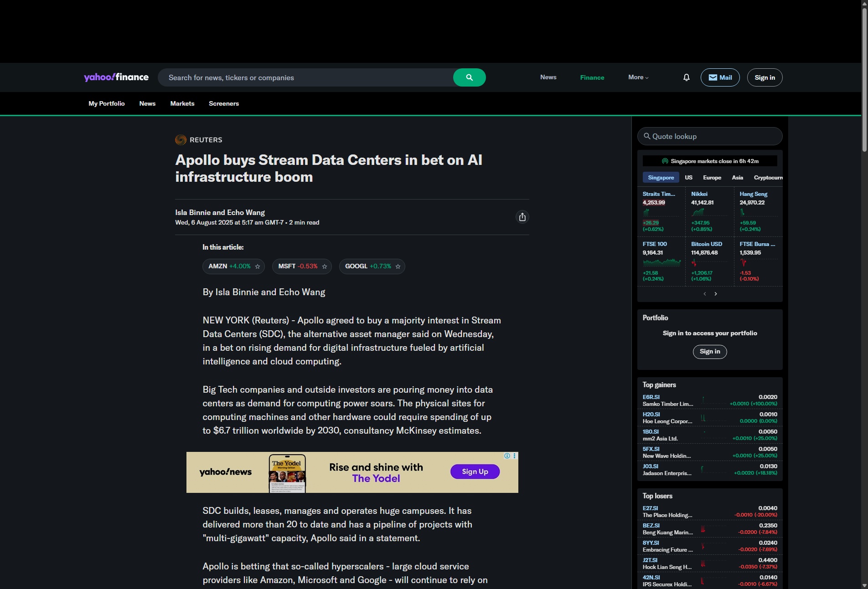The height and width of the screenshot is (589, 868).
Task: Click Sign Up on Yodel banner
Action: 475,471
